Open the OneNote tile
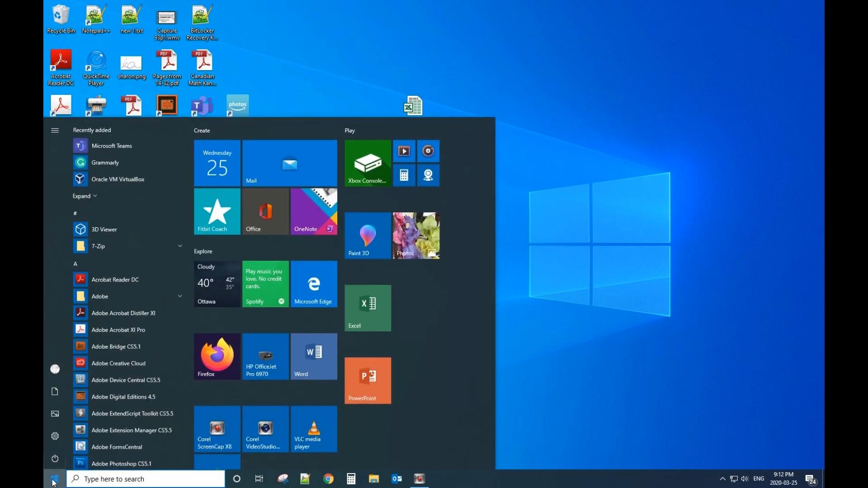This screenshot has height=488, width=868. 314,211
